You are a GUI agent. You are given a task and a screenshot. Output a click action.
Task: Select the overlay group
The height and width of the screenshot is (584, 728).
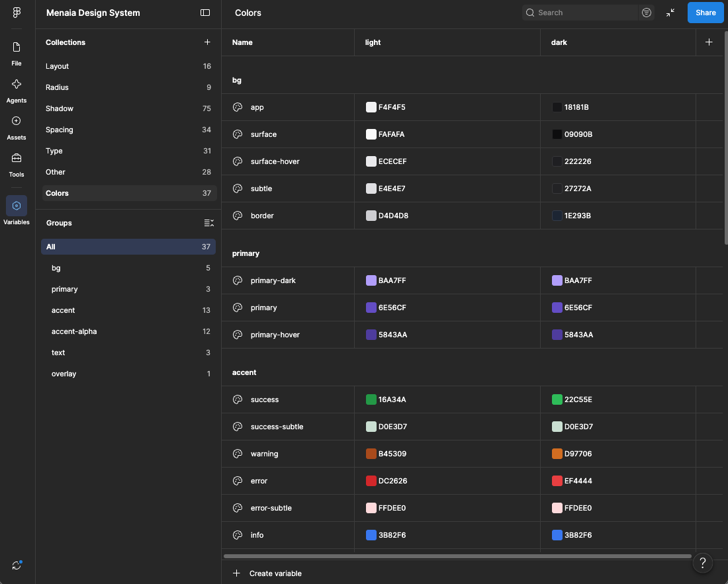128,374
